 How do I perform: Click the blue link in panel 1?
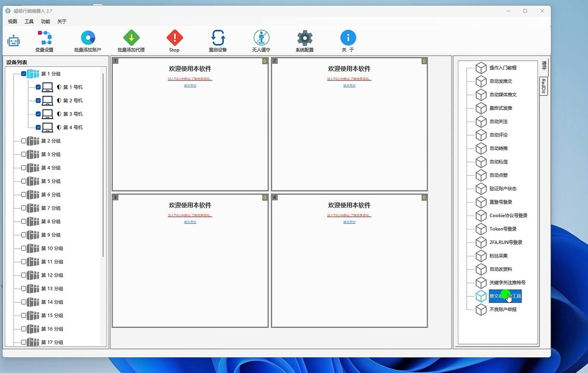190,86
